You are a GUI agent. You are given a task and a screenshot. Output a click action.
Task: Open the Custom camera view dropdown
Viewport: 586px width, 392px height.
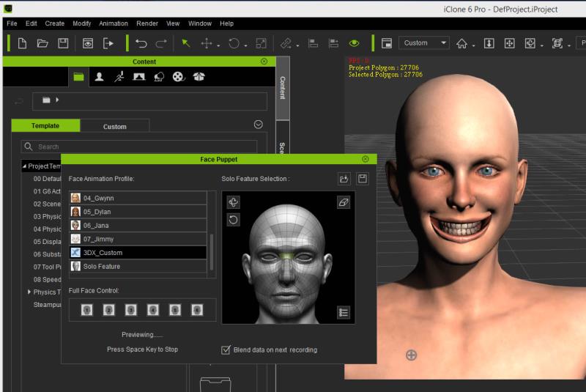[x=425, y=43]
